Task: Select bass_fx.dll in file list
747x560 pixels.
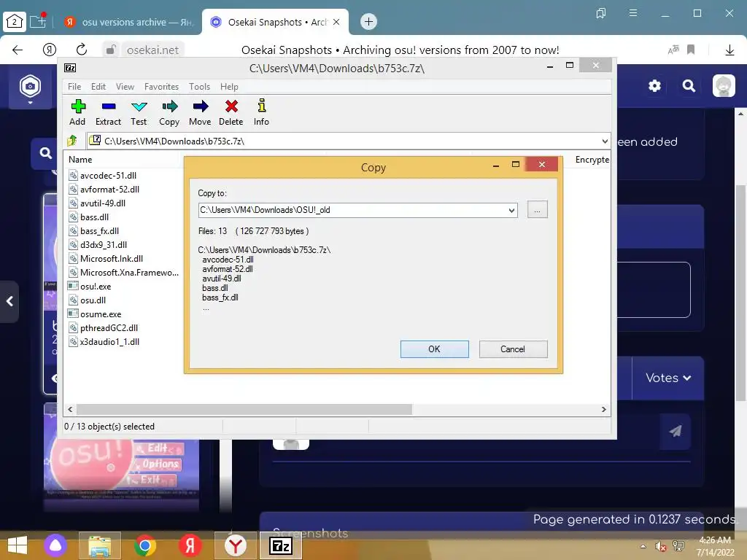Action: (99, 231)
